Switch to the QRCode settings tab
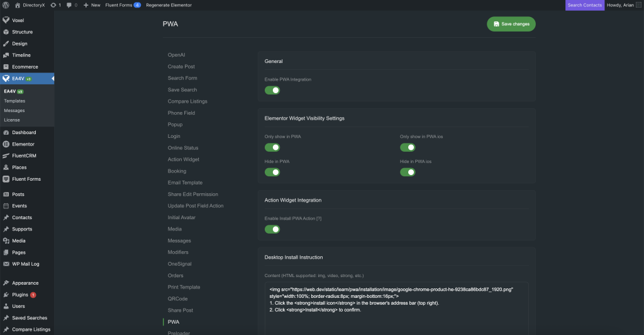 [x=177, y=298]
